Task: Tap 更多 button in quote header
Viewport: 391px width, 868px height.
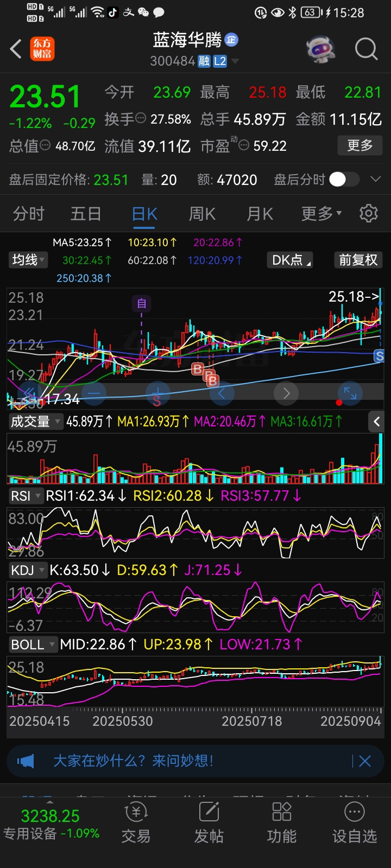Action: tap(360, 145)
